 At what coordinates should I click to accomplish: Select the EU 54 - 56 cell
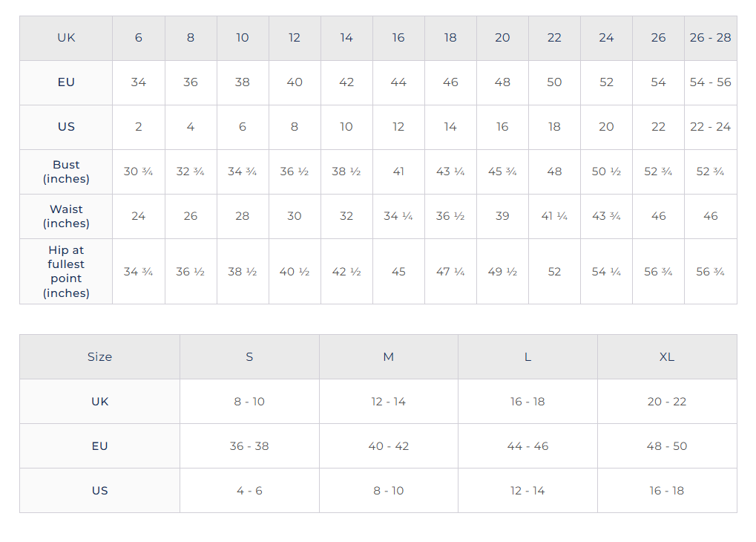pos(710,82)
